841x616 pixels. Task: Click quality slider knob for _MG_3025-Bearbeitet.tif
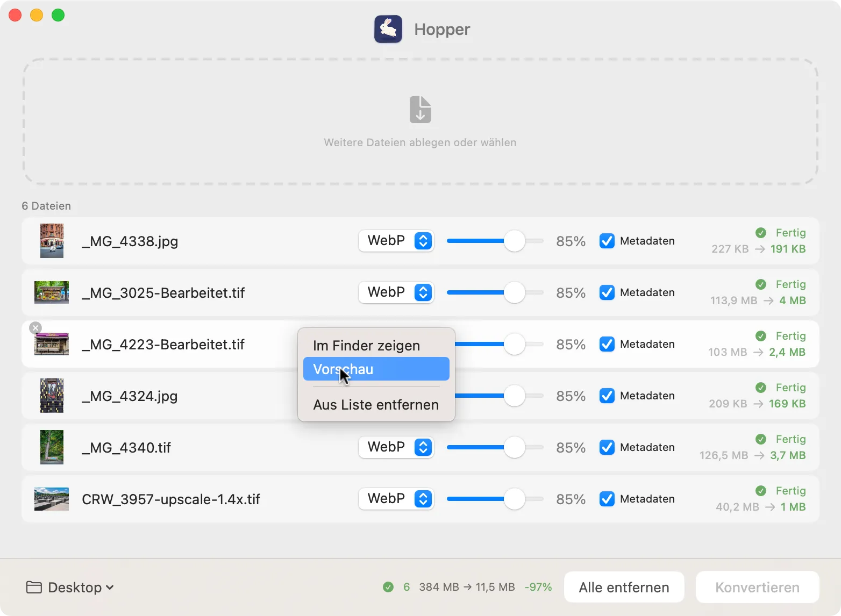point(515,292)
